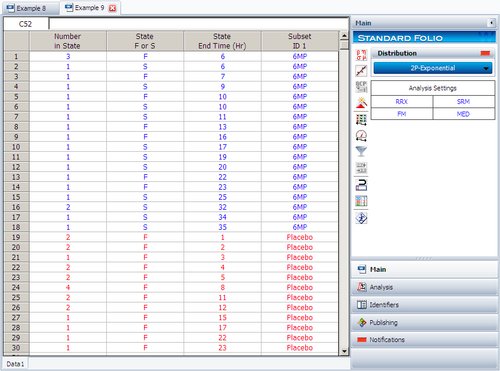Click the magnet data sheet icon
The height and width of the screenshot is (371, 500).
(x=361, y=185)
